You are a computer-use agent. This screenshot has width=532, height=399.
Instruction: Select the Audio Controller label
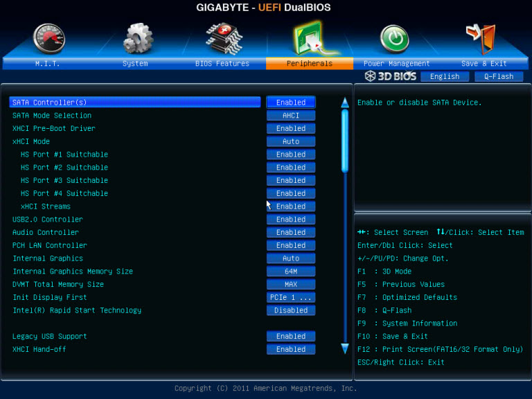(46, 233)
